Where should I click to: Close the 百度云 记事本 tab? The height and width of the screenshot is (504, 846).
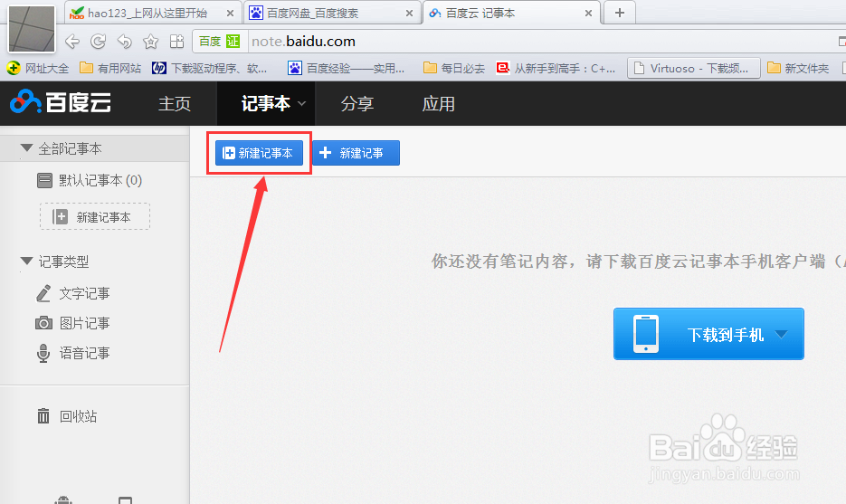pyautogui.click(x=589, y=14)
